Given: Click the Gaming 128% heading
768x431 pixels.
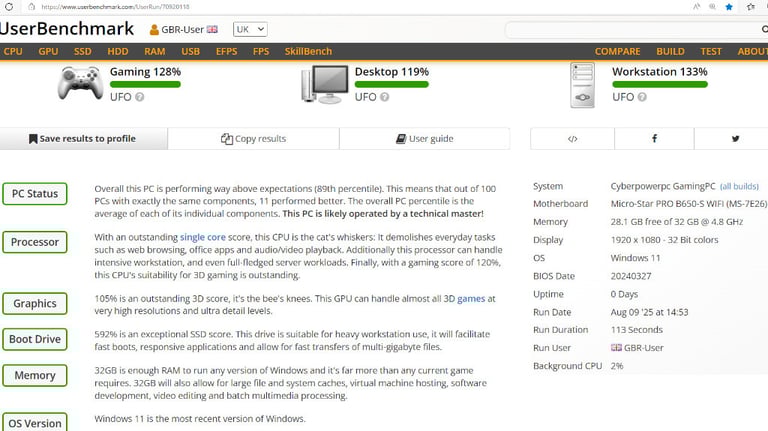Looking at the screenshot, I should pyautogui.click(x=145, y=72).
